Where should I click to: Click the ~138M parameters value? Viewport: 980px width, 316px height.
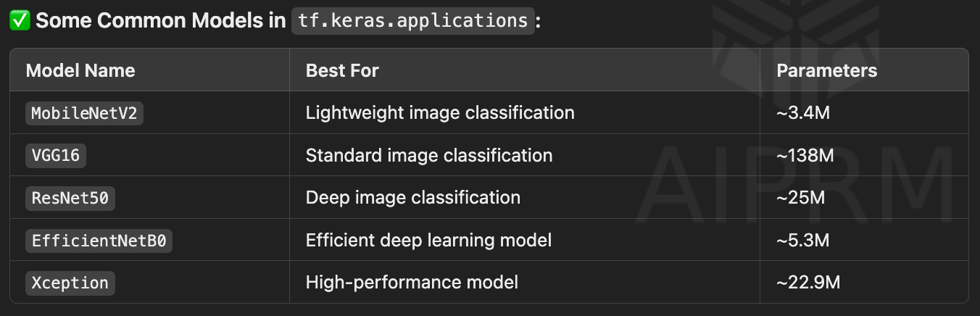803,155
